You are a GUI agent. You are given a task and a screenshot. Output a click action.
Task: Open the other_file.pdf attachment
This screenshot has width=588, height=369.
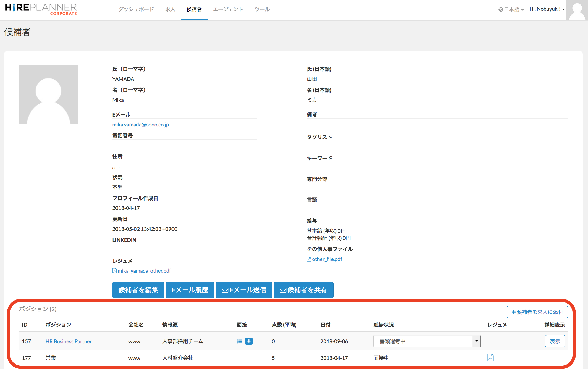pos(327,259)
